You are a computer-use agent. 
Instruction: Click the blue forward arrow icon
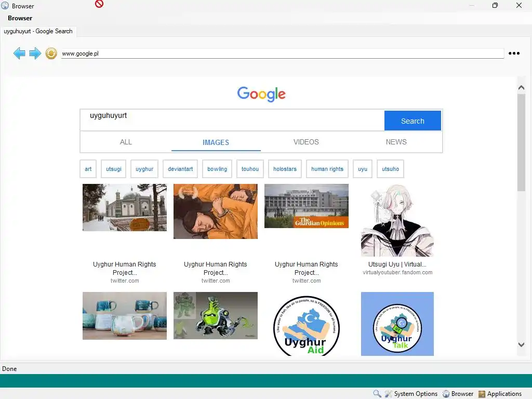[x=35, y=54]
